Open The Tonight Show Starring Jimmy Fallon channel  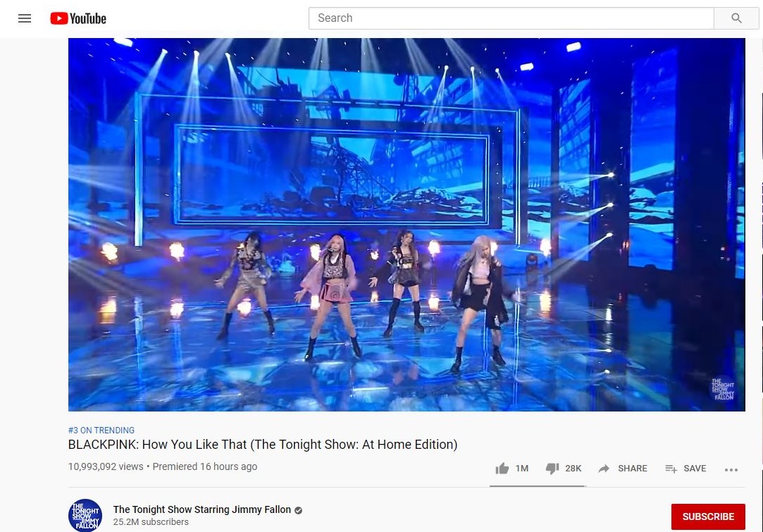[202, 509]
